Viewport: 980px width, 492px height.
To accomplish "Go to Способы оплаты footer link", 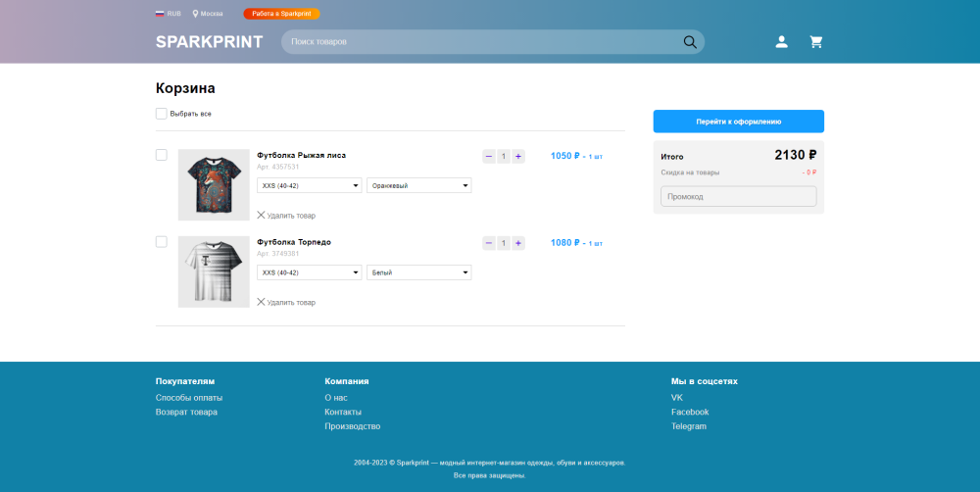I will [x=189, y=398].
